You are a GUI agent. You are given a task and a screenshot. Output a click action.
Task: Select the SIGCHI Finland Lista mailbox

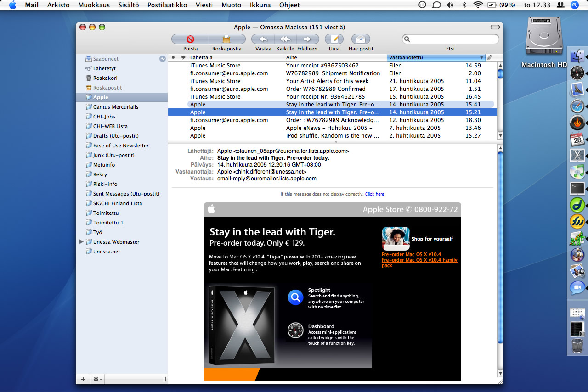(122, 203)
